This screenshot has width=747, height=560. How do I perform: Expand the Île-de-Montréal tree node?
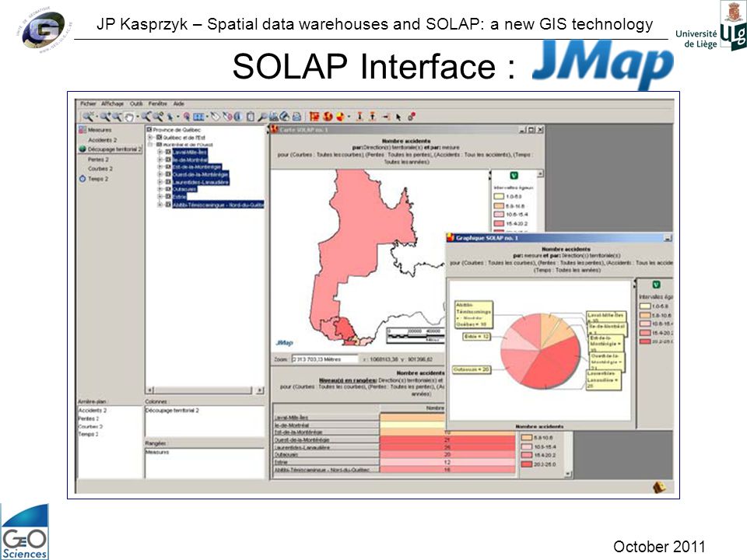coord(160,159)
